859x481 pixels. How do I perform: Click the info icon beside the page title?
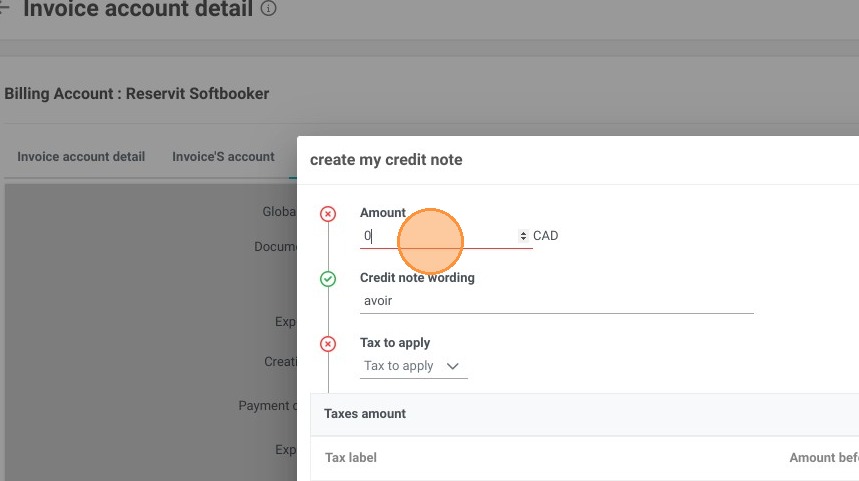[x=268, y=8]
